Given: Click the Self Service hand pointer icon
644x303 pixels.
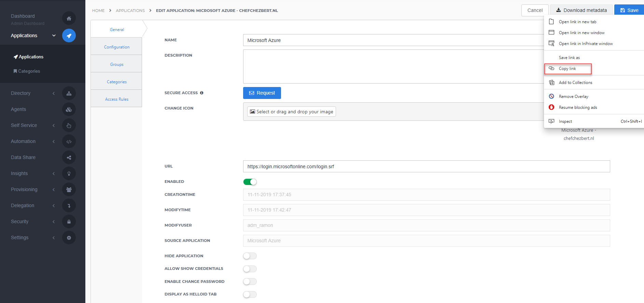Looking at the screenshot, I should click(x=69, y=126).
